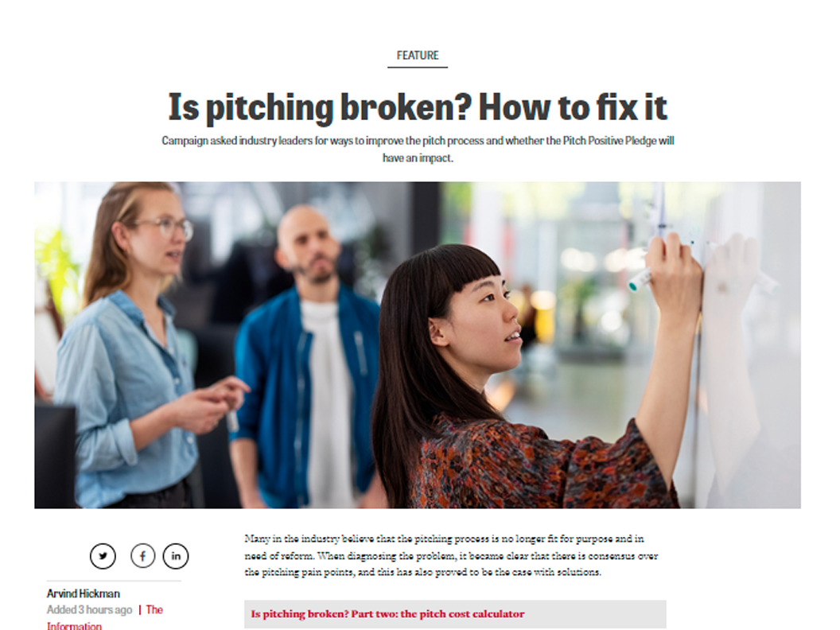Click the subtitle about the Pitch Positive Pledge
This screenshot has height=630, width=840.
(x=418, y=149)
